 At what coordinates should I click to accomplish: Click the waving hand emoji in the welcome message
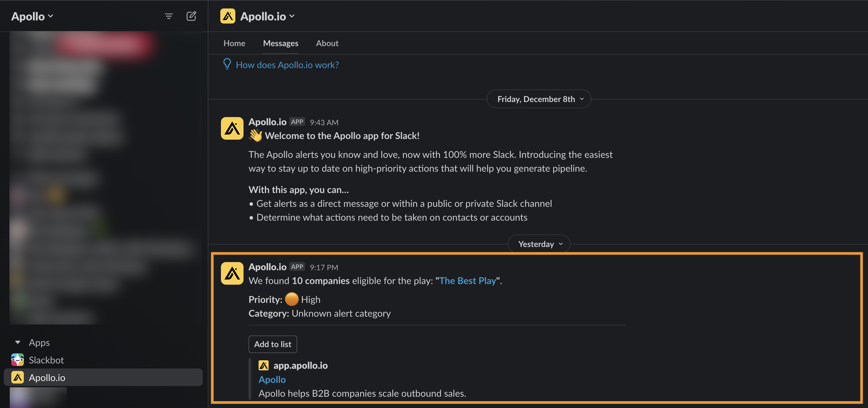coord(255,136)
